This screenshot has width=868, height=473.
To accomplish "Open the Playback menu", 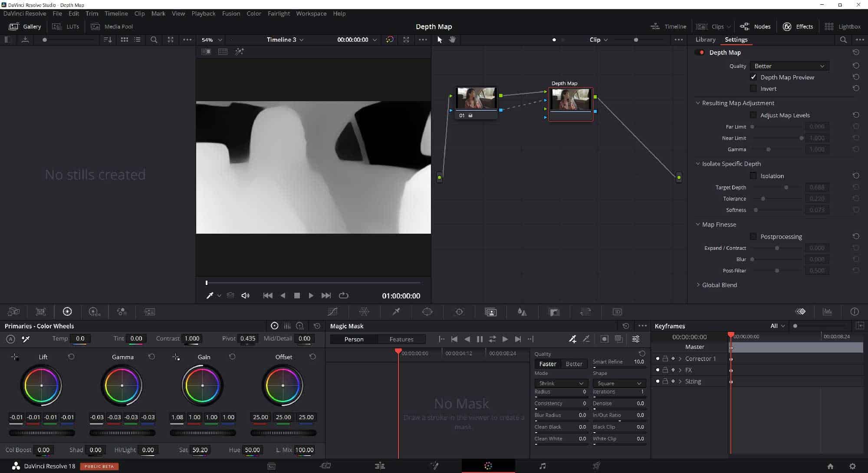I will tap(204, 13).
